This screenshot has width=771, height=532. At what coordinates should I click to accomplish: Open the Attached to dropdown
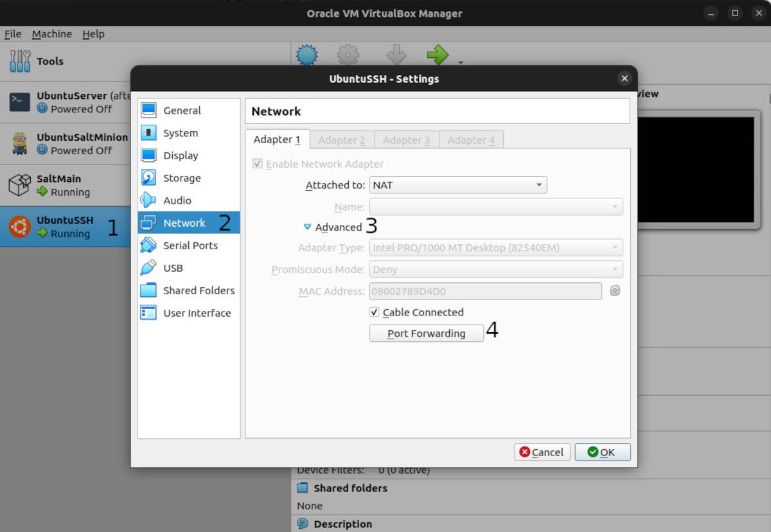[457, 185]
